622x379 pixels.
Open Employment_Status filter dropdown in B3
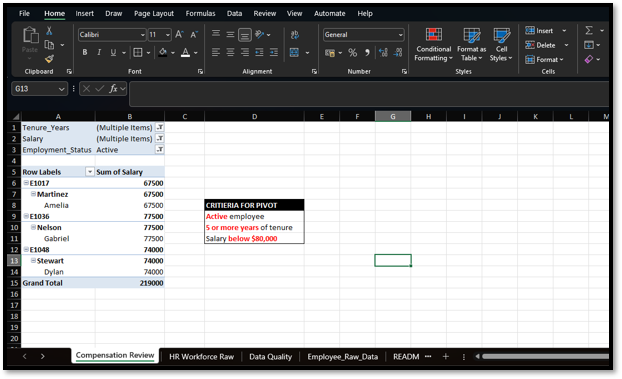159,150
